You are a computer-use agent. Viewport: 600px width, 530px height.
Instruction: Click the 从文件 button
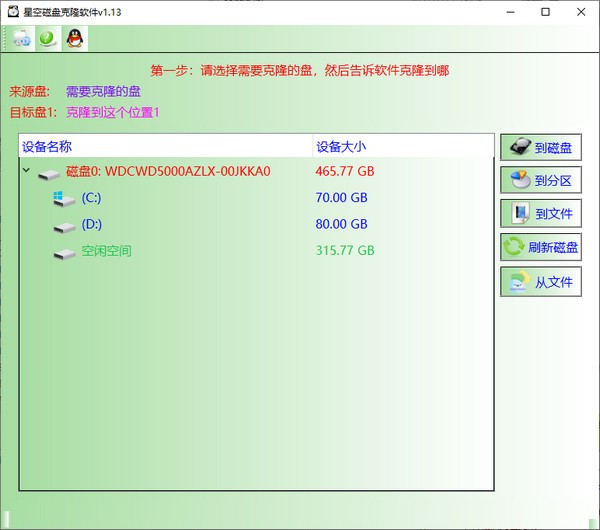(x=540, y=282)
